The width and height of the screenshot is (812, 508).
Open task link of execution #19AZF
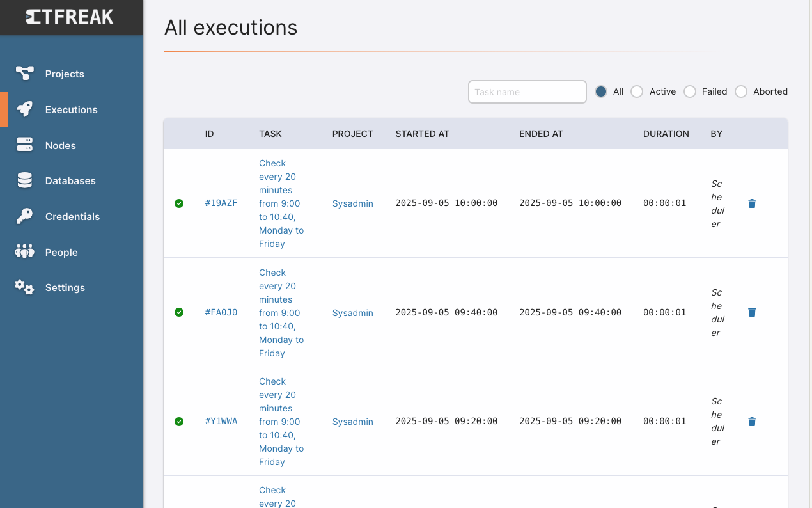click(281, 203)
